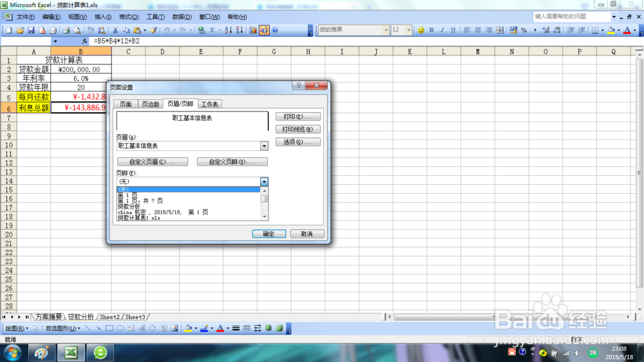Select the arrow line drawing tool
This screenshot has height=362, width=644.
(x=98, y=329)
